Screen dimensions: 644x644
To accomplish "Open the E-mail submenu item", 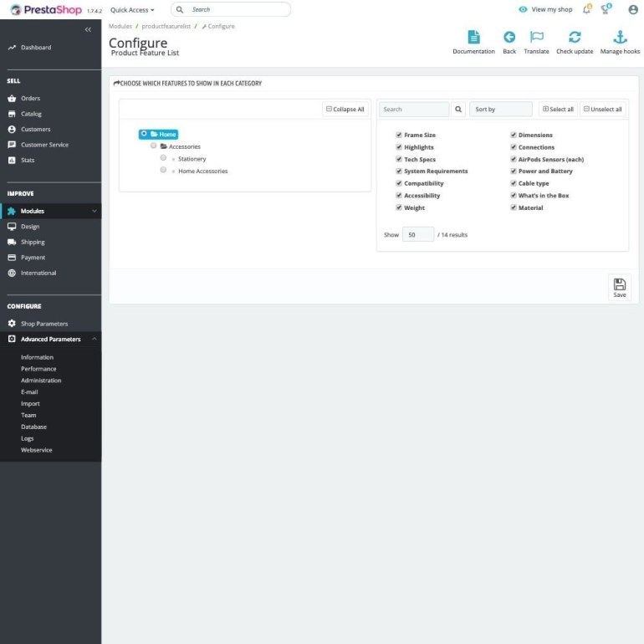I will tap(29, 391).
